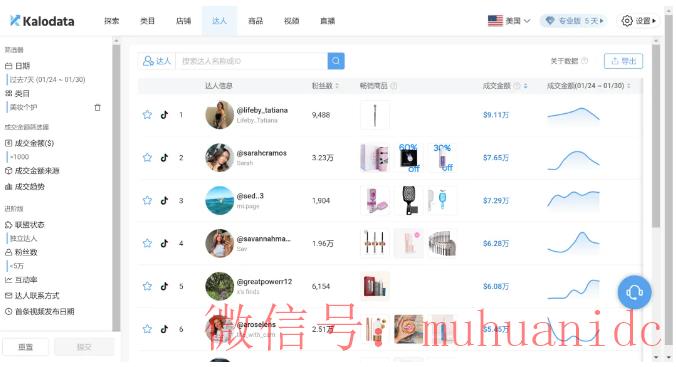The width and height of the screenshot is (677, 367).
Task: Favorite @lifeby_tatiana with the star
Action: pyautogui.click(x=147, y=115)
